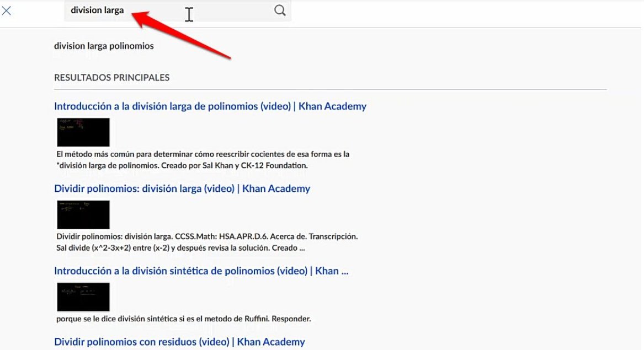Open 'Dividir polinomios con residuos' video link

pyautogui.click(x=179, y=342)
